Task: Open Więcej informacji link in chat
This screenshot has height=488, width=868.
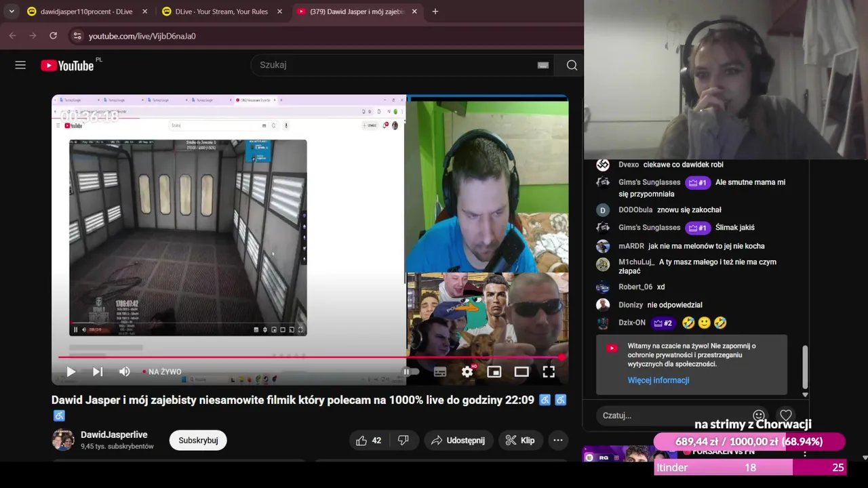Action: (x=658, y=380)
